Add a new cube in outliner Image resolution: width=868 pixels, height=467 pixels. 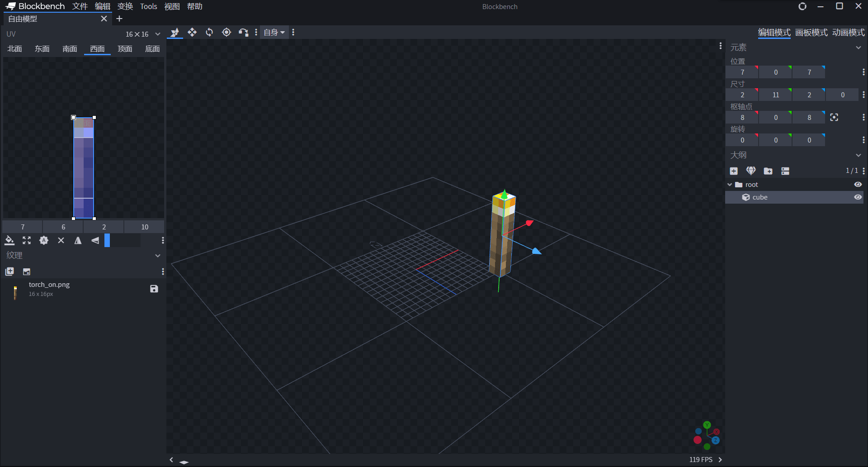(734, 171)
